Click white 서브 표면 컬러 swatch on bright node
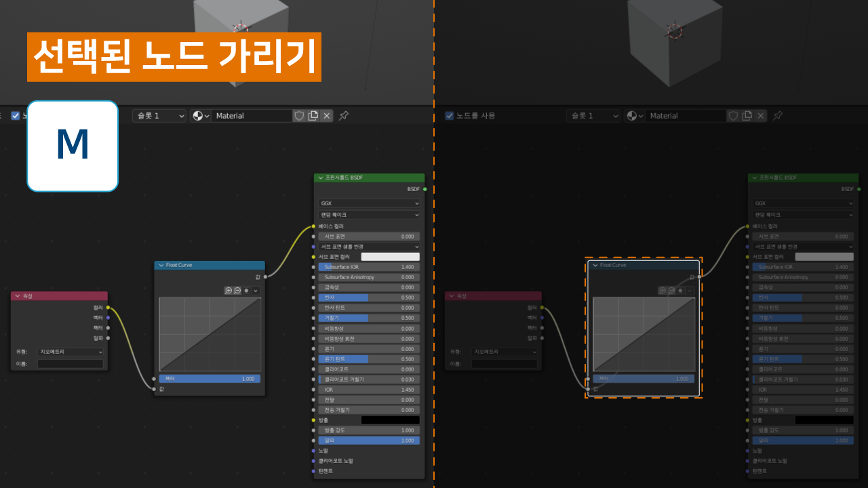This screenshot has height=488, width=868. click(x=390, y=257)
